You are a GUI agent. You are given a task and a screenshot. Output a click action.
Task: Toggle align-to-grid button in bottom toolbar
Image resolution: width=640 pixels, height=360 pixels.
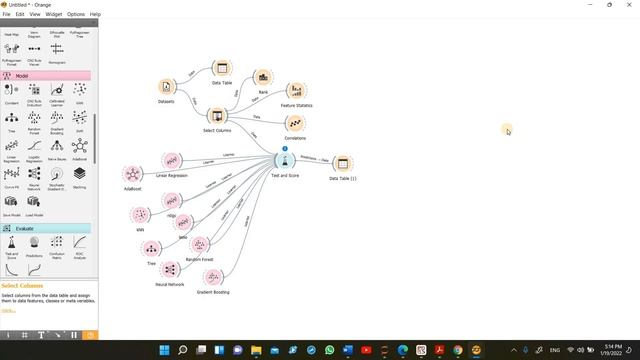tap(24, 335)
